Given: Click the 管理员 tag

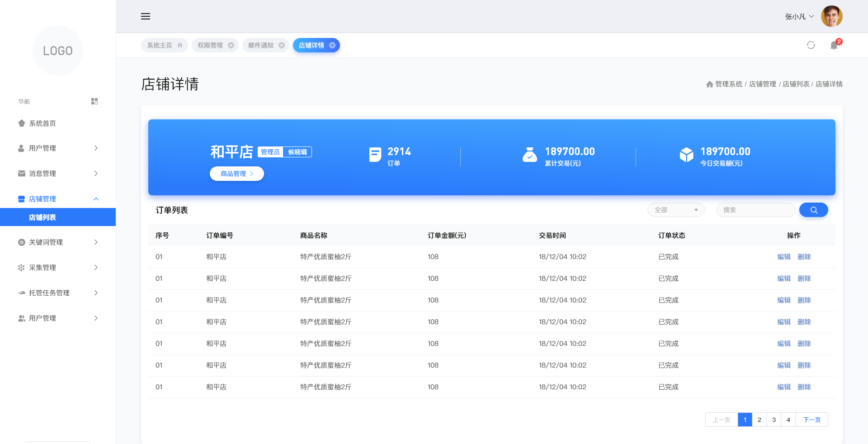Looking at the screenshot, I should point(270,152).
